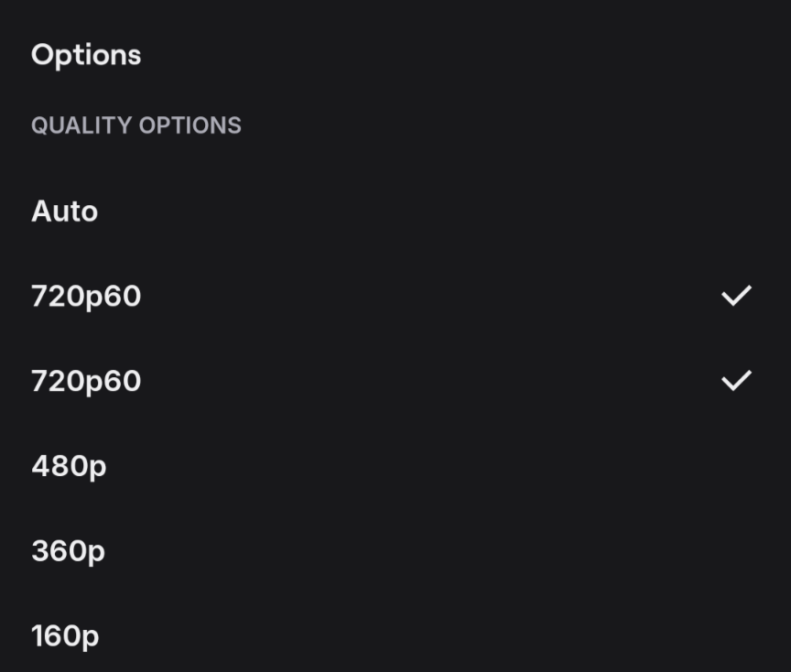Click the QUALITY OPTIONS section label
The width and height of the screenshot is (791, 672).
(136, 125)
